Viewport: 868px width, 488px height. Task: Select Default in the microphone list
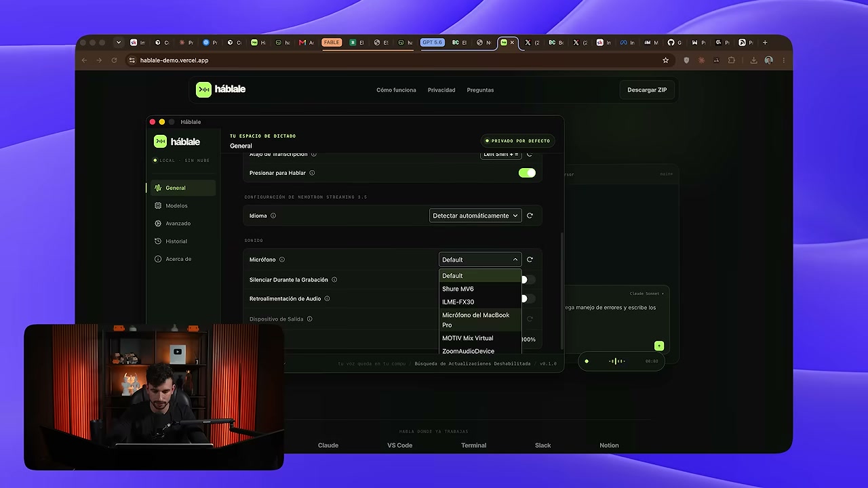[480, 276]
